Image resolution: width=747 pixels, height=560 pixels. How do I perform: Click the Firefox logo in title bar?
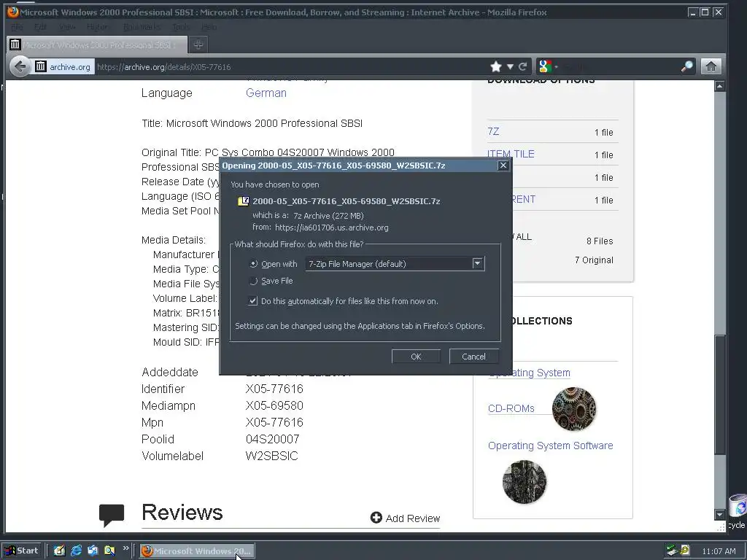13,12
